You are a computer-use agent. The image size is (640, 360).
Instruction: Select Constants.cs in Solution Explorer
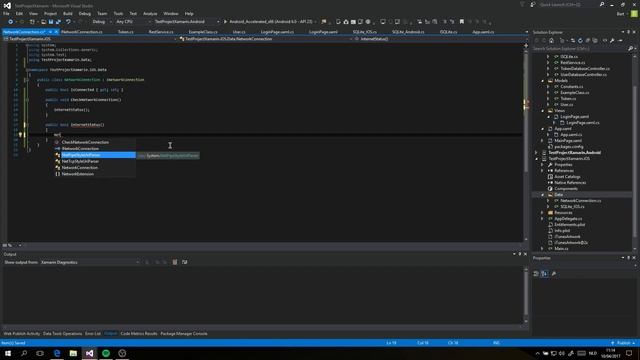tap(571, 87)
